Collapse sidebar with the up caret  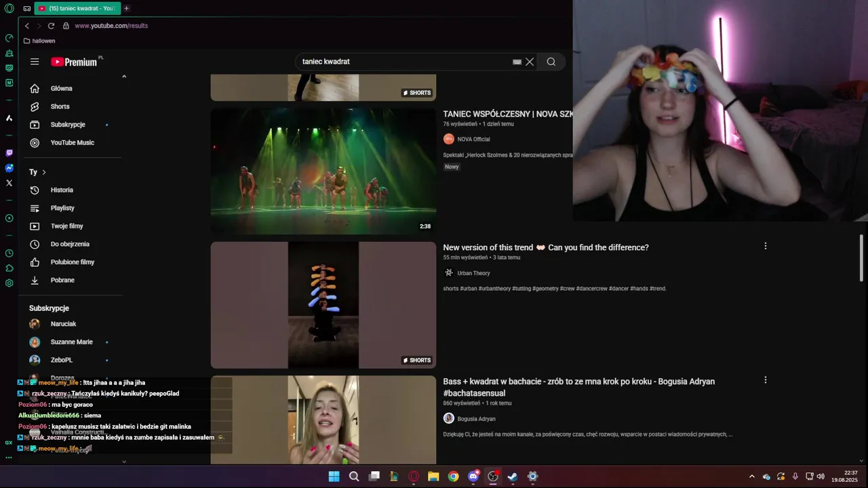[x=124, y=77]
